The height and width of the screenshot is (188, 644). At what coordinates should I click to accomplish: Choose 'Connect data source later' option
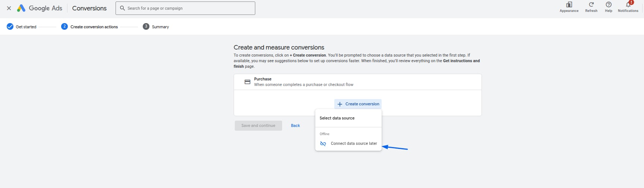click(x=348, y=144)
